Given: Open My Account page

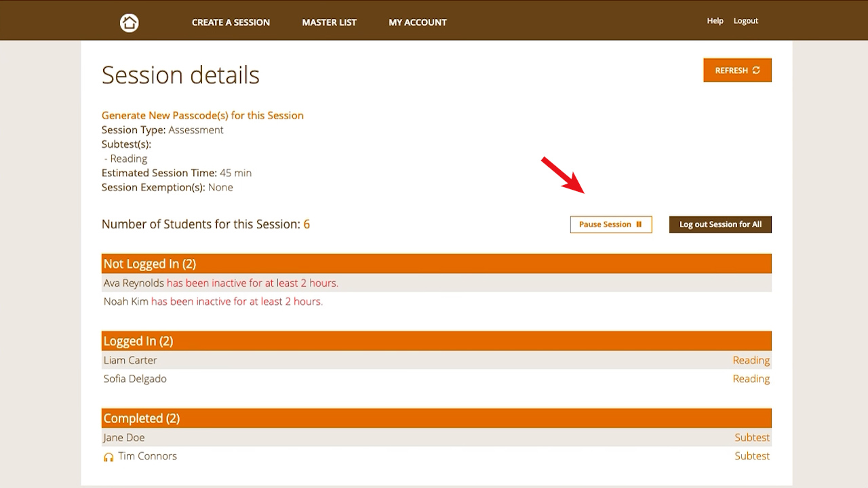Looking at the screenshot, I should click(417, 22).
